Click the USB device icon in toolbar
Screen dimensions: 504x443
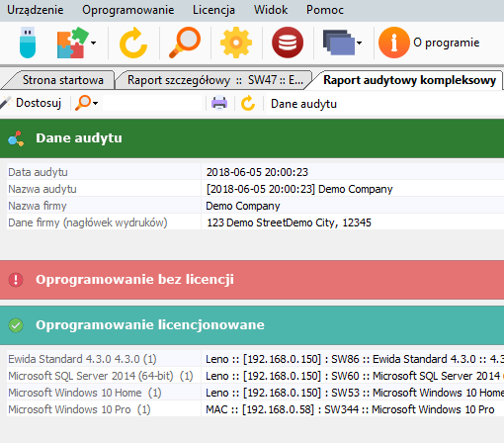pos(28,43)
